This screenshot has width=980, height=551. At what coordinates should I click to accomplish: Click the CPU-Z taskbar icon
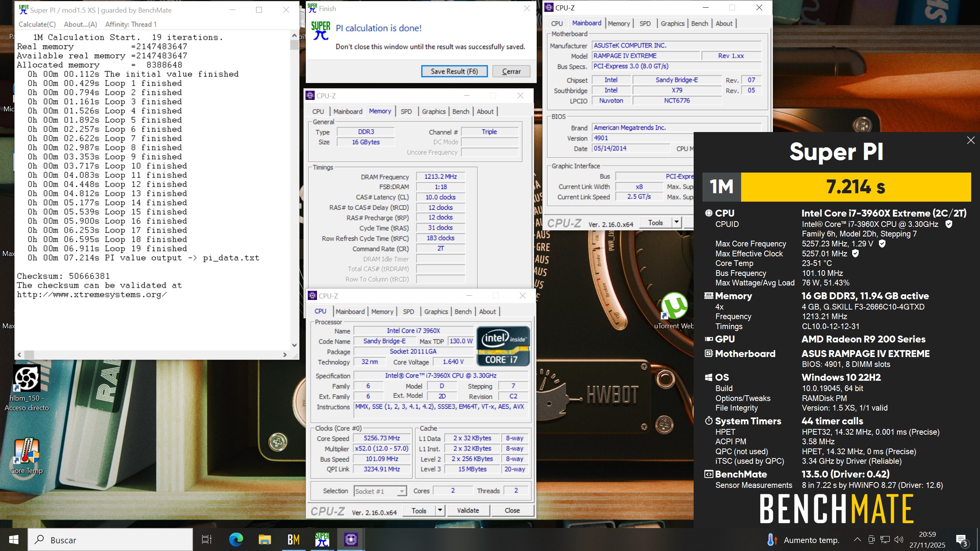(351, 540)
